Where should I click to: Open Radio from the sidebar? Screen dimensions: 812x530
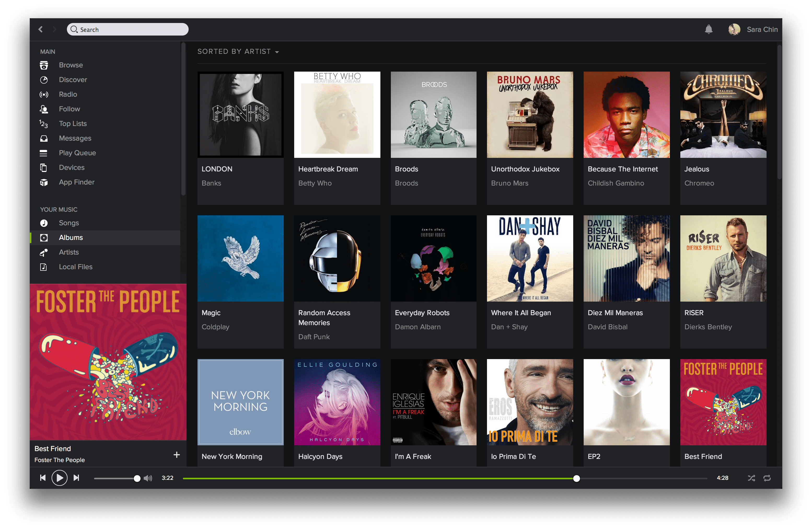pos(68,94)
